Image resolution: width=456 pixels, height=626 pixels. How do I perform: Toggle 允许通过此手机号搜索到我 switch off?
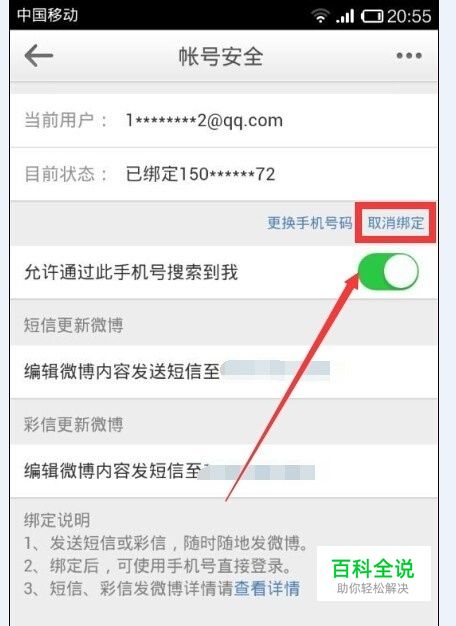click(389, 271)
